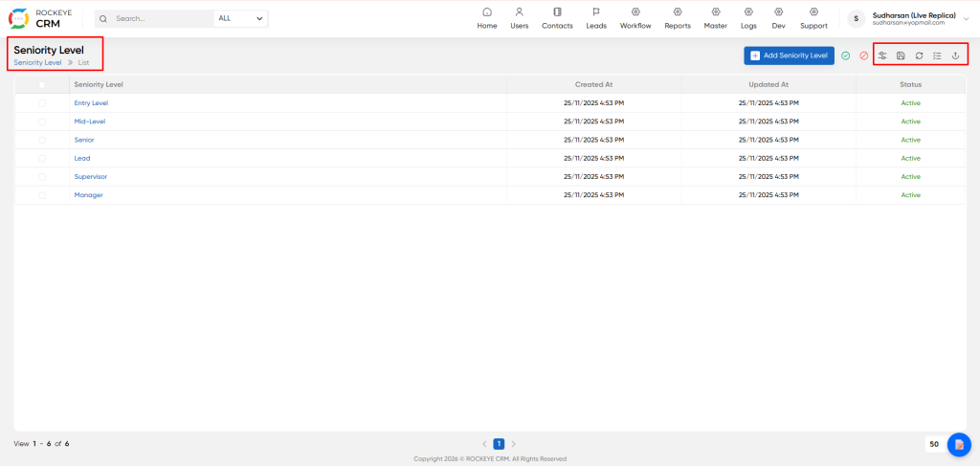Image resolution: width=980 pixels, height=466 pixels.
Task: Open the Support menu
Action: (813, 19)
